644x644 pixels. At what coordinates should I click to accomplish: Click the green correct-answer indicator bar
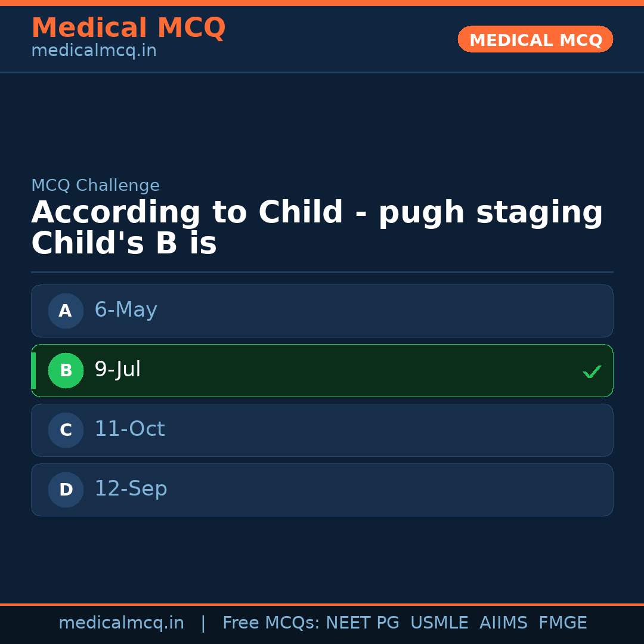pos(33,370)
